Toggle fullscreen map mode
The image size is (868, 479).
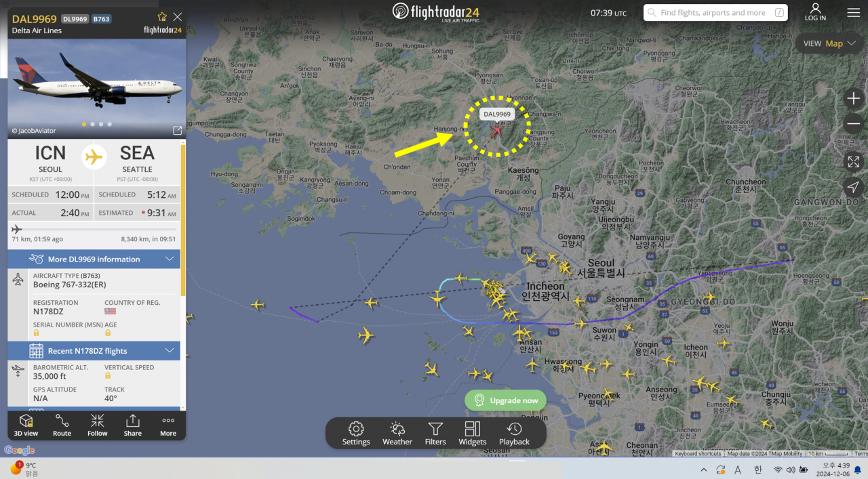(853, 161)
